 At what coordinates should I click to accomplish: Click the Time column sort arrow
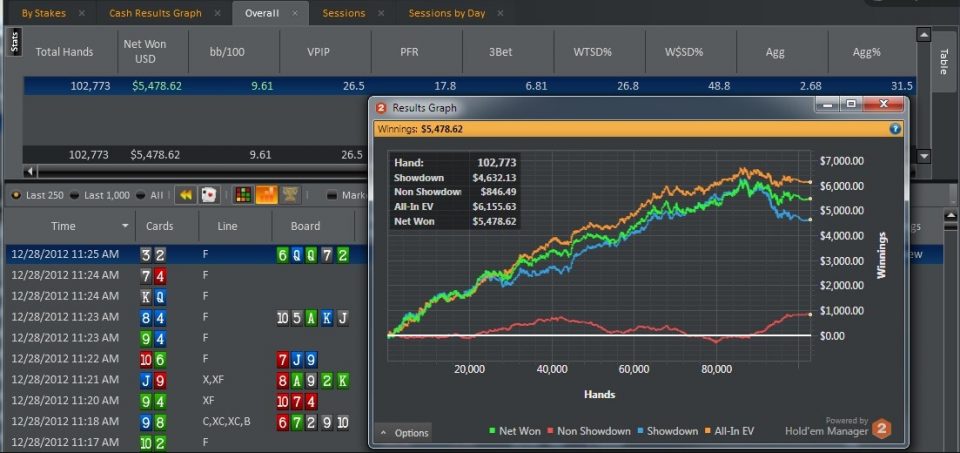pos(125,227)
